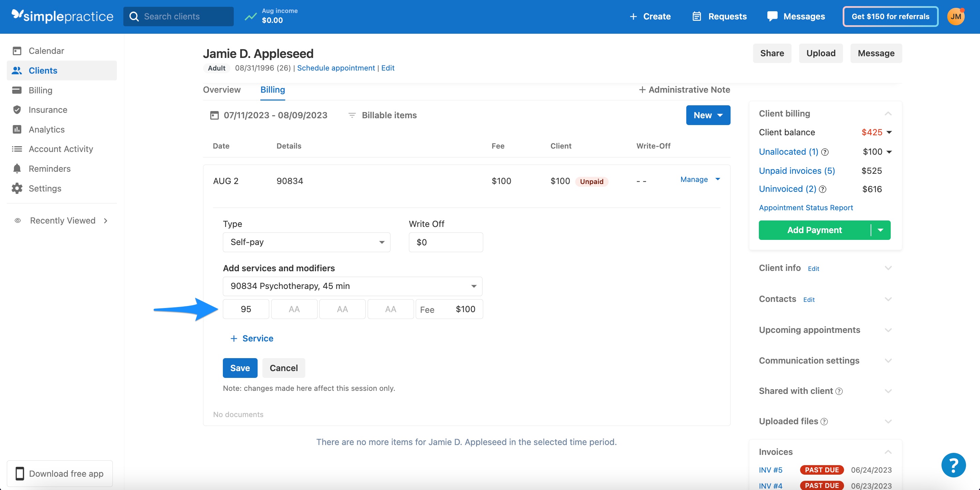The height and width of the screenshot is (490, 980).
Task: View Account Activity from the sidebar
Action: point(61,149)
